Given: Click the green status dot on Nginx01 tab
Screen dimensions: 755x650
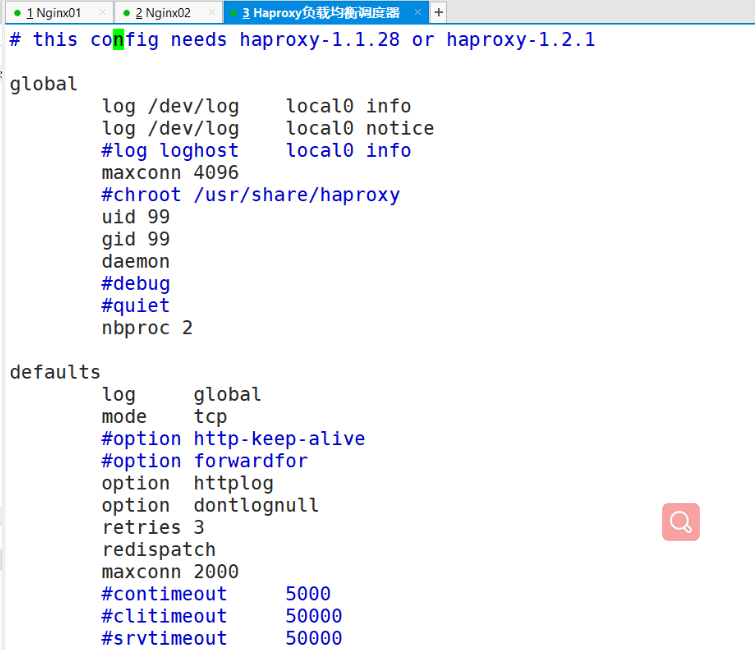Looking at the screenshot, I should tap(17, 13).
